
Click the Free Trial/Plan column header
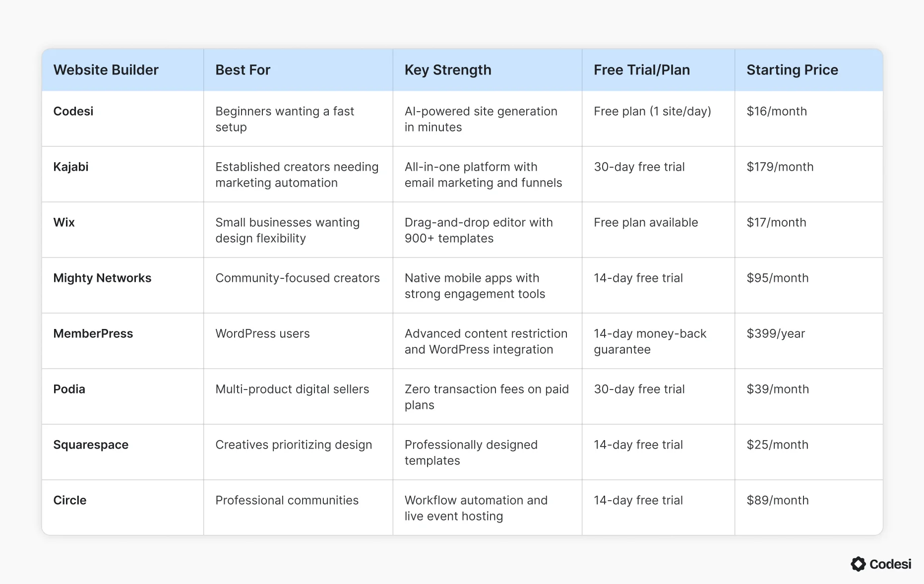(641, 70)
